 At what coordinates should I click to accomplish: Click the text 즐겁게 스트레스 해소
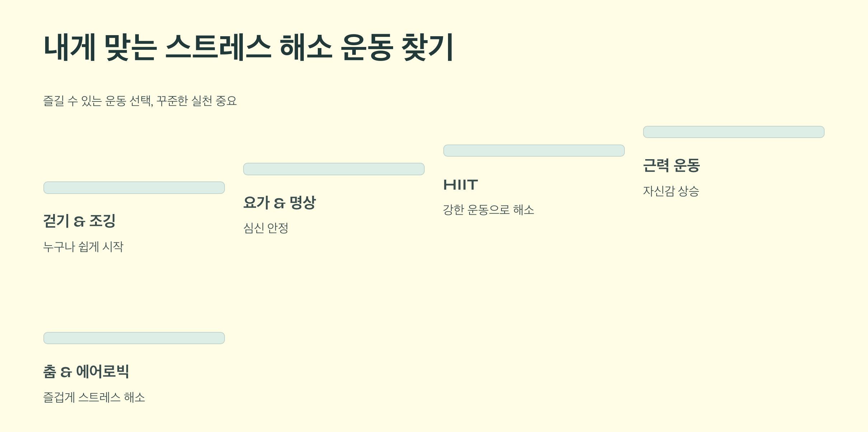94,397
